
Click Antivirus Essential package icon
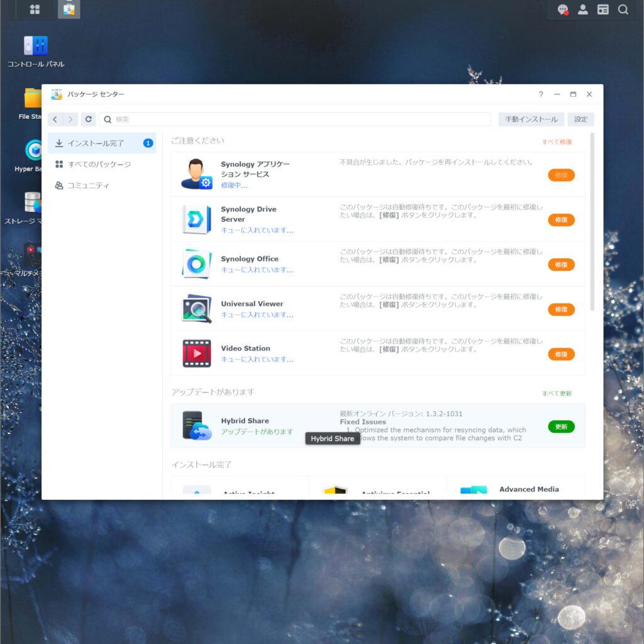(336, 490)
